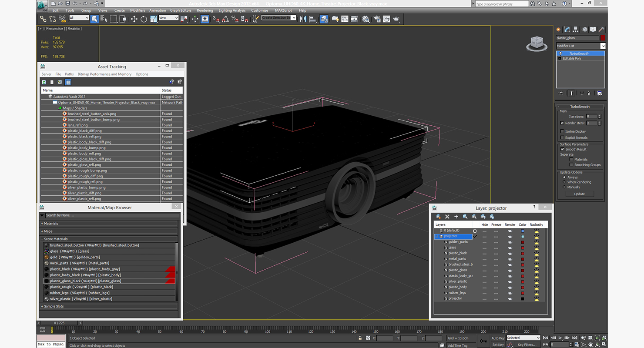Open Bitmap Performance and Memory menu
The height and width of the screenshot is (348, 644).
click(x=104, y=74)
